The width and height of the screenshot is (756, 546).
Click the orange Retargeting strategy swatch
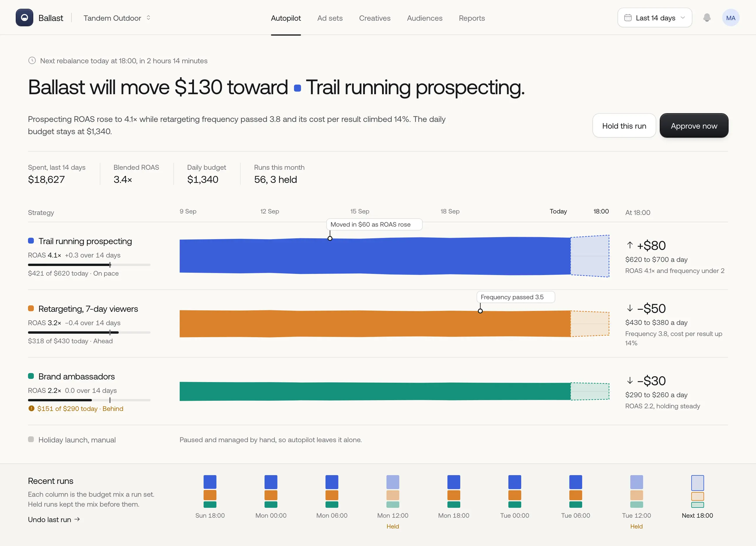click(31, 308)
